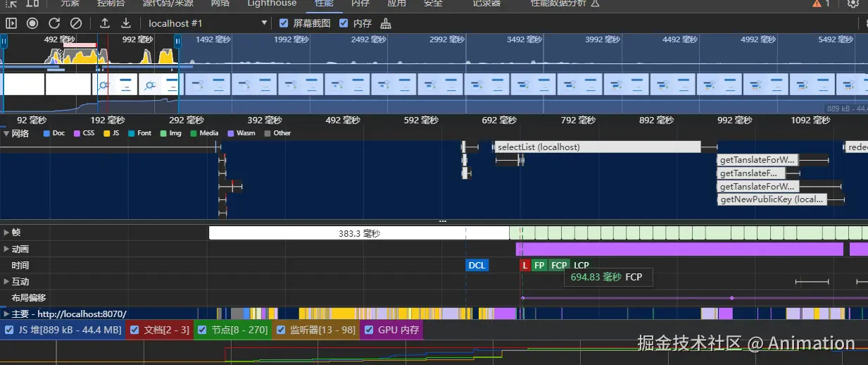Expand the 帧 track
The height and width of the screenshot is (365, 868).
[x=6, y=233]
